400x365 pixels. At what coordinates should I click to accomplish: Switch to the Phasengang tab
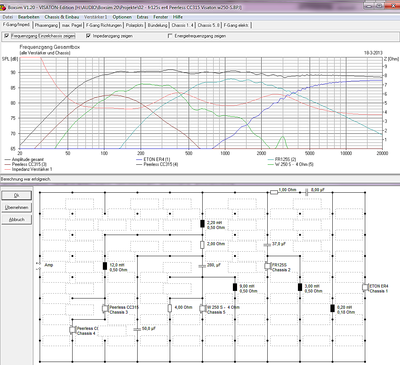46,25
